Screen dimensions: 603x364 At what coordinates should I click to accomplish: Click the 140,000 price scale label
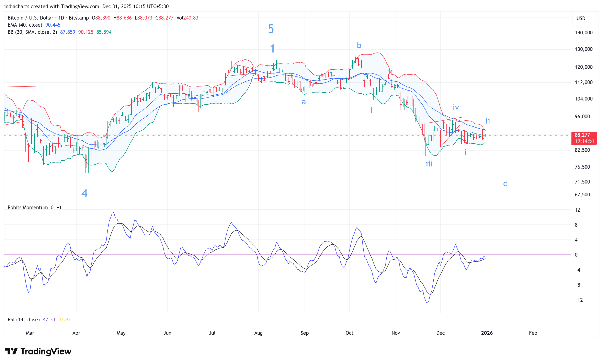[583, 33]
